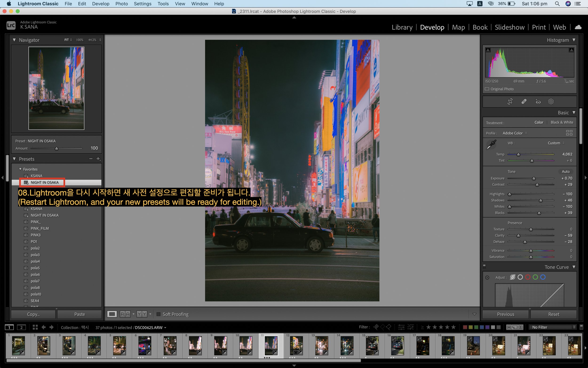
Task: Collapse the Navigator panel
Action: [x=14, y=40]
